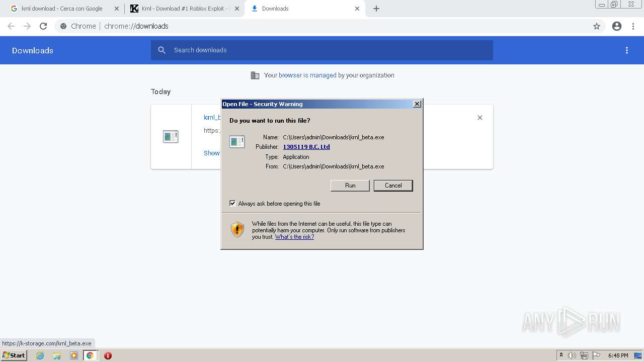Viewport: 644px width, 362px height.
Task: Open the Windows Start menu
Action: point(14,355)
